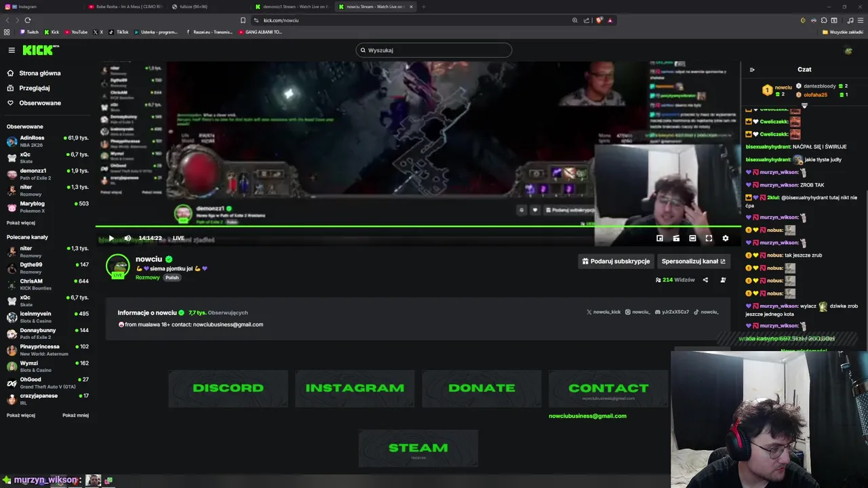
Task: Open player settings gear
Action: tap(726, 238)
